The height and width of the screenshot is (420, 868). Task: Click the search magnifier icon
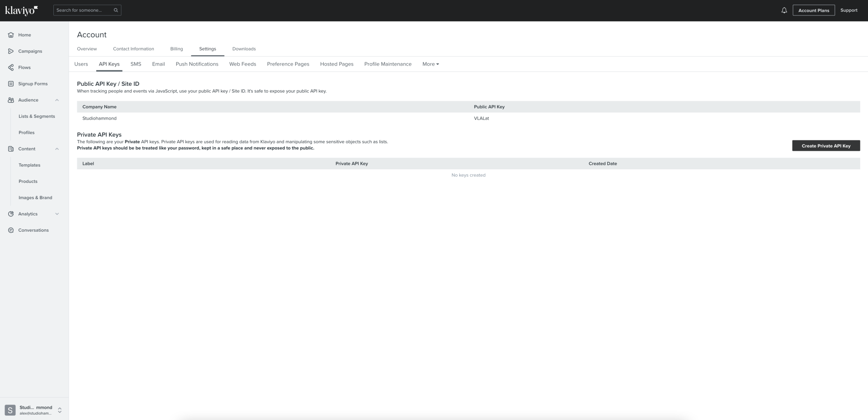click(116, 10)
